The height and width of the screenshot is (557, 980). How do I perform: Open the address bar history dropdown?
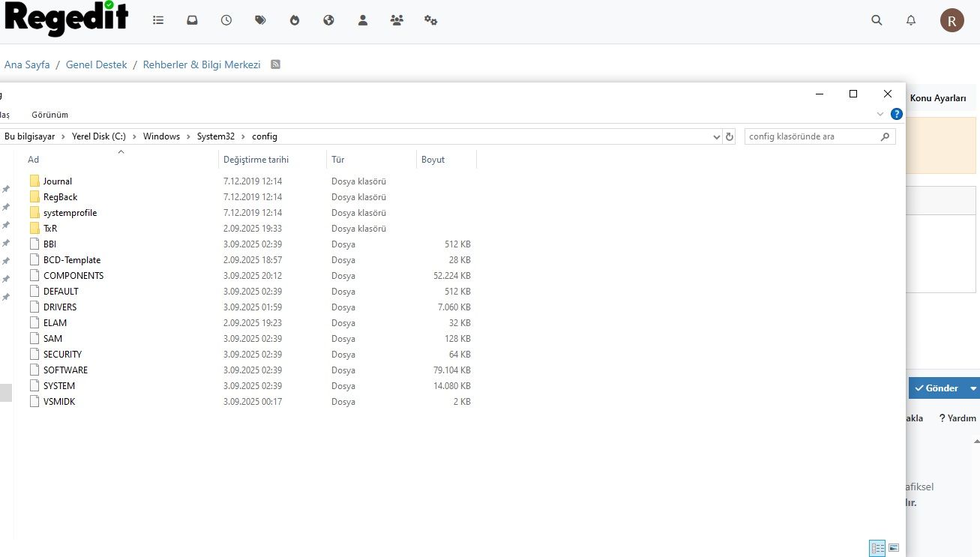[x=718, y=136]
